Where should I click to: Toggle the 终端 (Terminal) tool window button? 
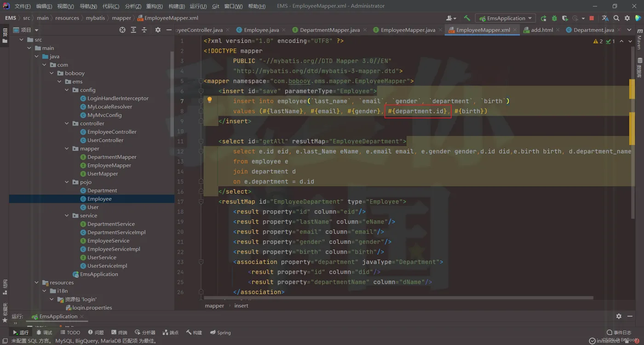coord(119,333)
